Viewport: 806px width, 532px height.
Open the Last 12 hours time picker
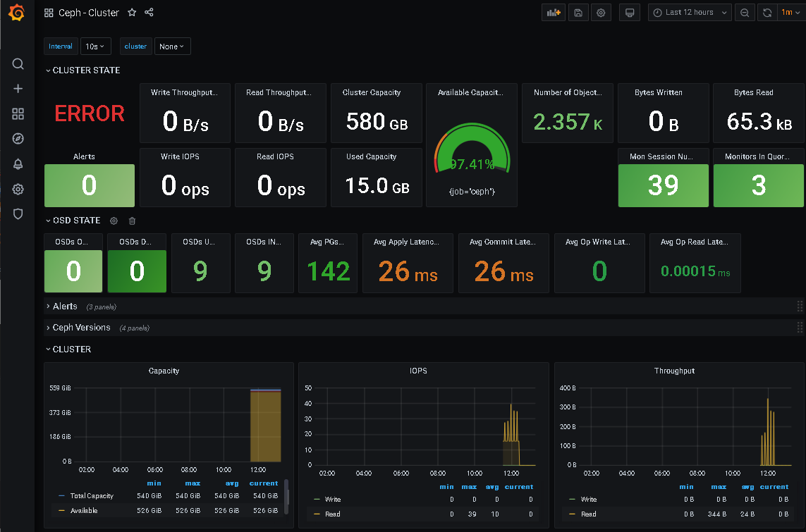(690, 13)
